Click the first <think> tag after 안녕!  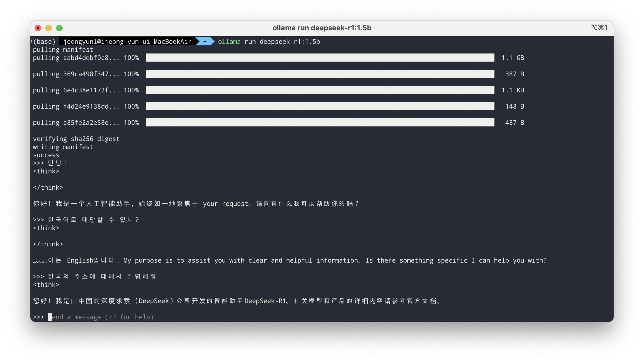[46, 171]
